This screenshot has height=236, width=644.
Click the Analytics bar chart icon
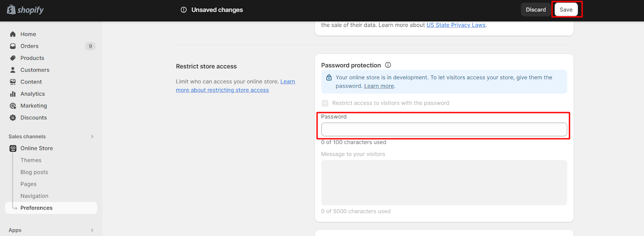[x=13, y=94]
